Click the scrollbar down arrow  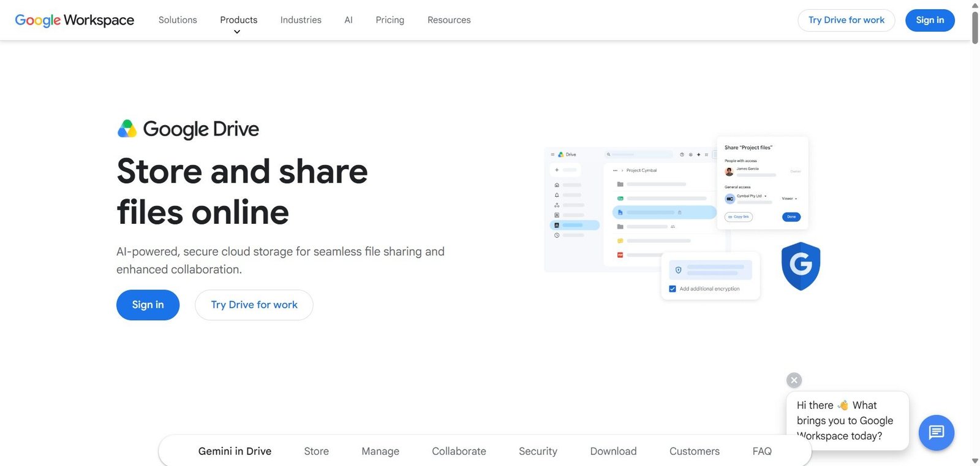(975, 460)
